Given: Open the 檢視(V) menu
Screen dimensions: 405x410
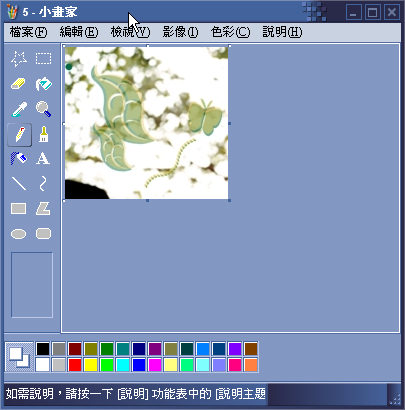Looking at the screenshot, I should 130,32.
